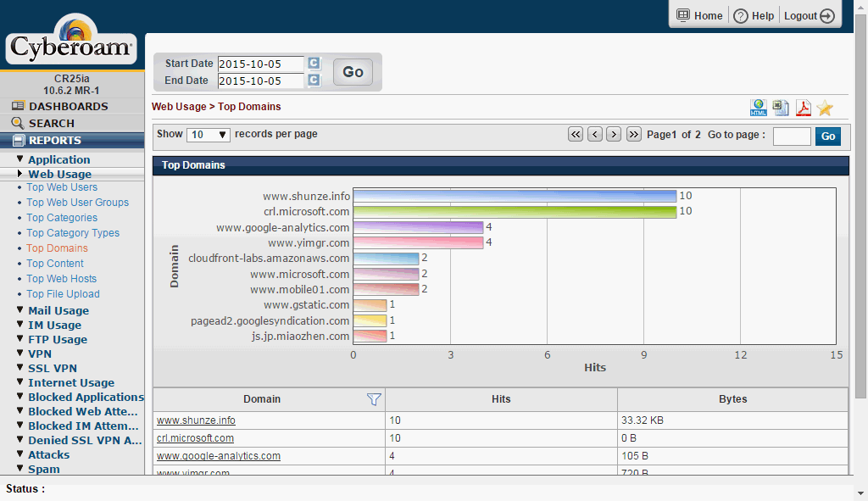The height and width of the screenshot is (501, 868).
Task: Click the Domain column filter icon
Action: [374, 399]
